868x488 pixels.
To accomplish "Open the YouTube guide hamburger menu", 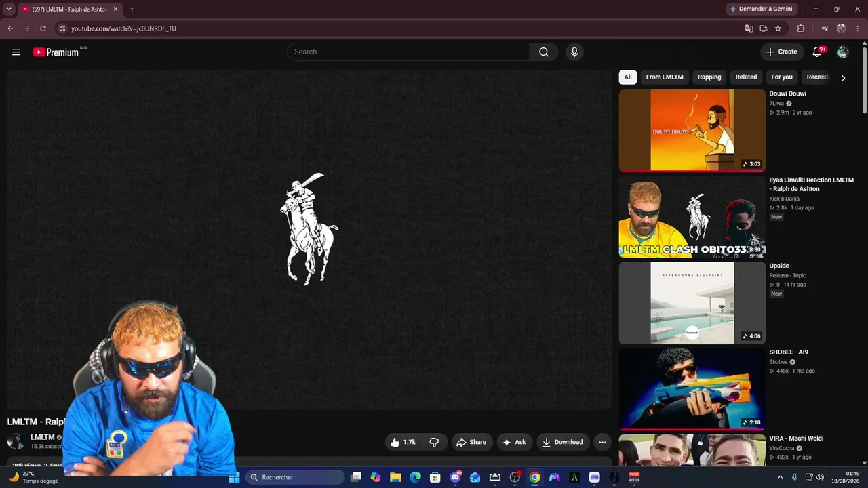I will [16, 52].
